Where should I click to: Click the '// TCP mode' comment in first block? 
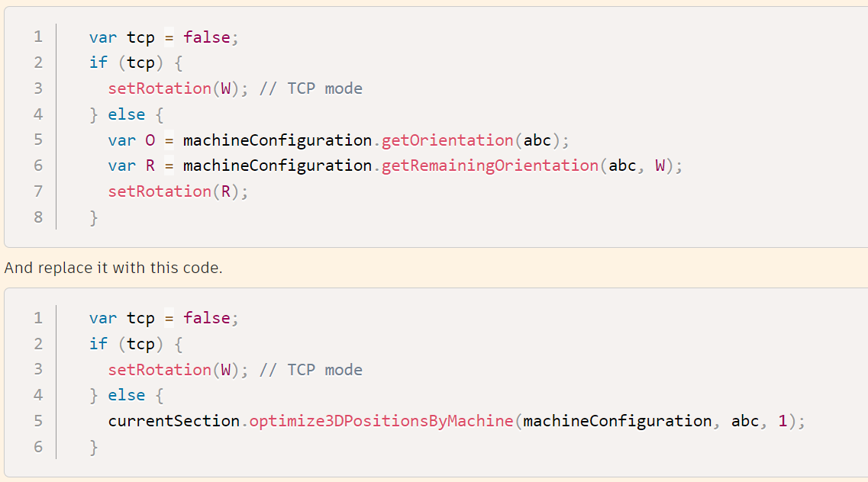[x=311, y=88]
